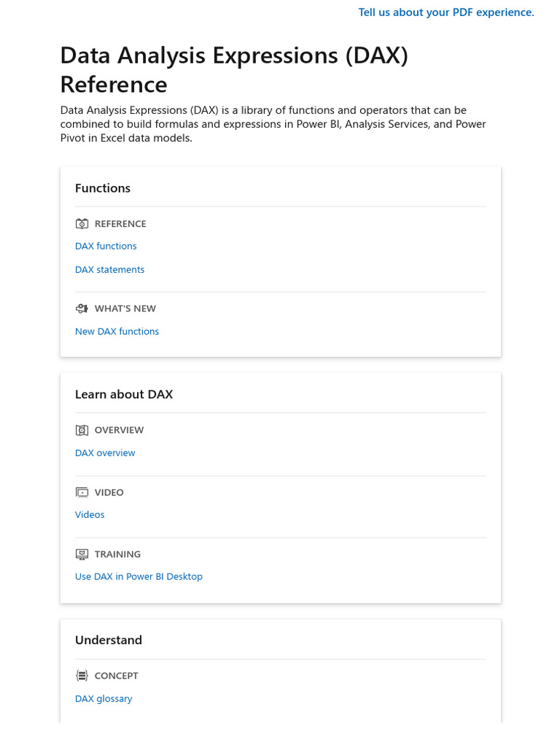The width and height of the screenshot is (560, 747).
Task: Click the Overview section icon
Action: click(x=82, y=430)
